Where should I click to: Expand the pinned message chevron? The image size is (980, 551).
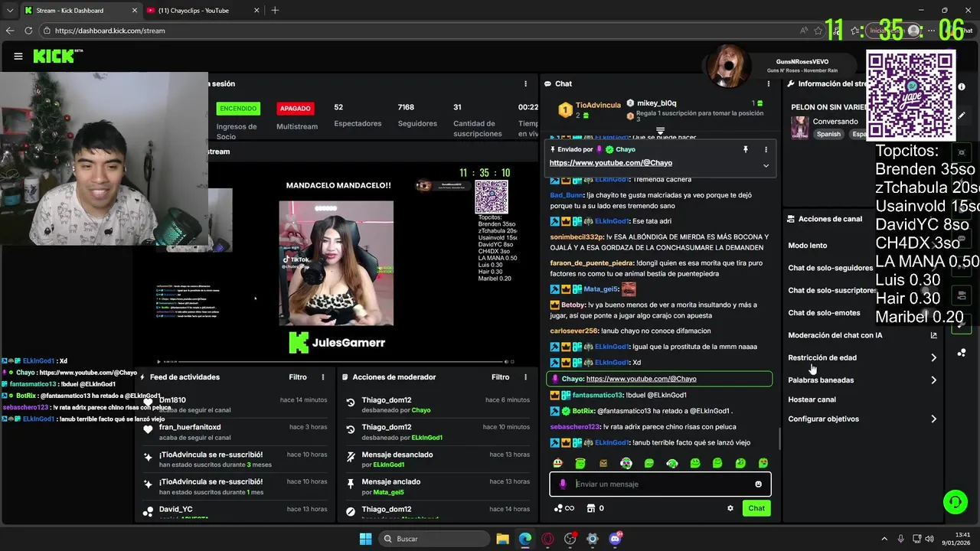[766, 165]
